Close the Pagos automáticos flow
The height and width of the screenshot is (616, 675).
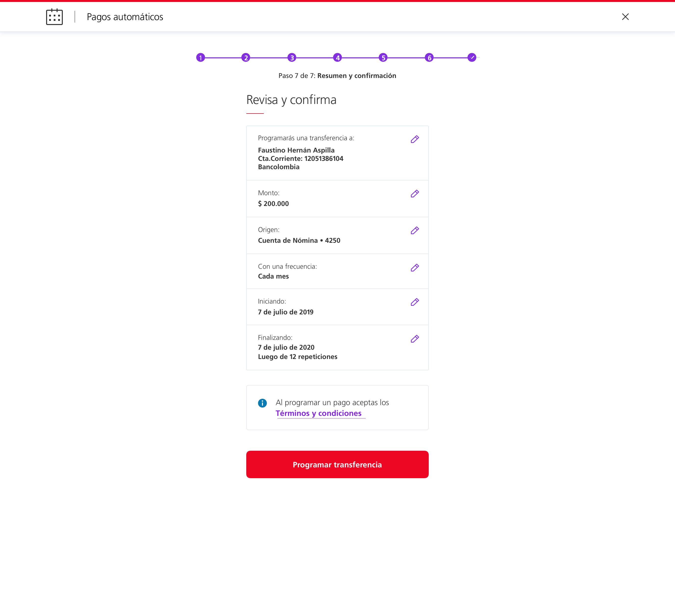click(x=625, y=17)
